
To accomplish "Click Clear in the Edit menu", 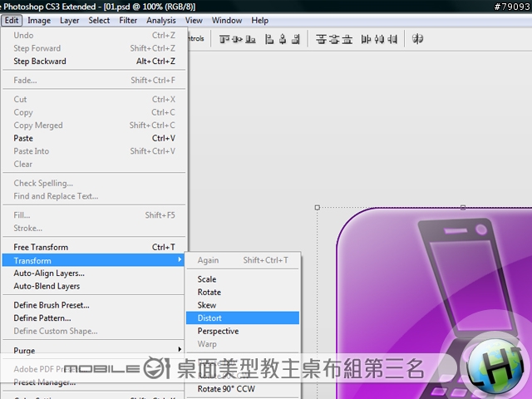I will pos(94,164).
